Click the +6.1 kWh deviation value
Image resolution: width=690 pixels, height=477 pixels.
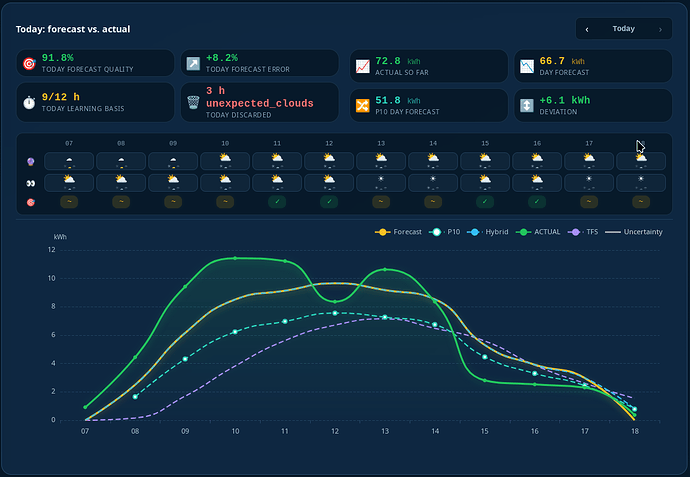pyautogui.click(x=565, y=100)
